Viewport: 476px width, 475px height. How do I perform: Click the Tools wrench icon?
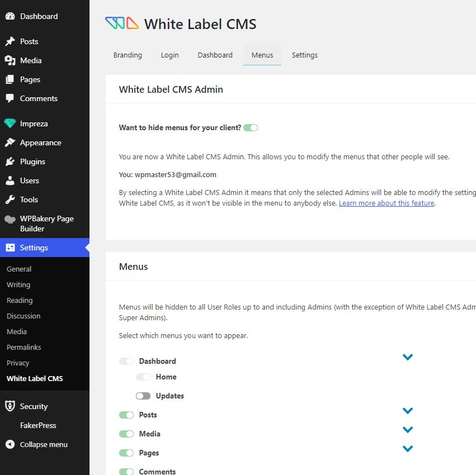tap(10, 199)
